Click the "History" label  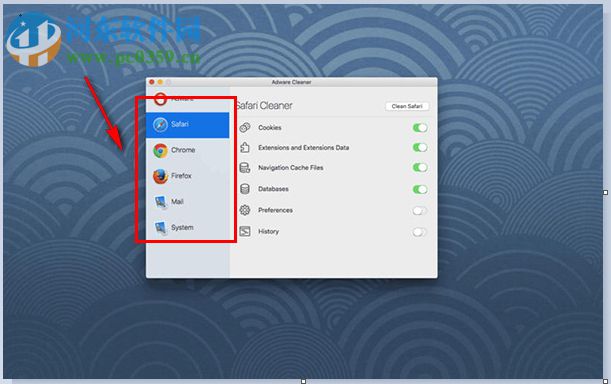268,231
